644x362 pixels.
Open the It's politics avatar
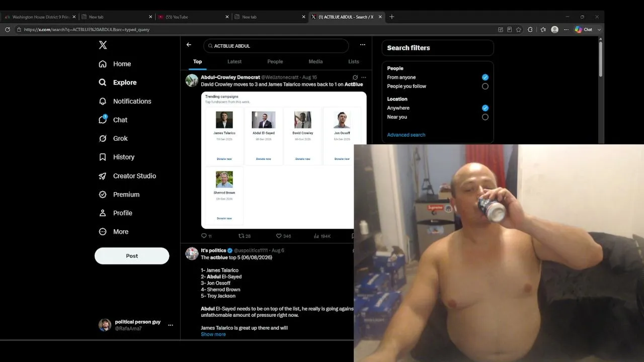pyautogui.click(x=192, y=253)
